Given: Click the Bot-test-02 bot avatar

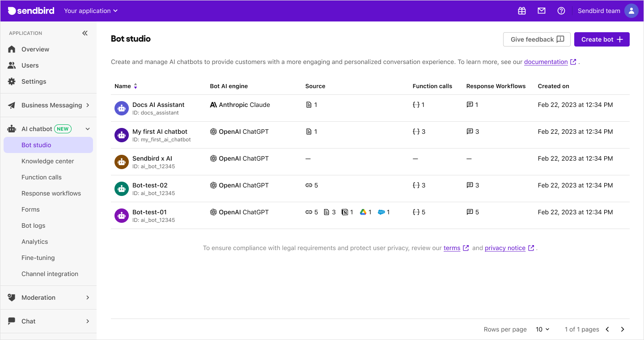Looking at the screenshot, I should click(122, 189).
